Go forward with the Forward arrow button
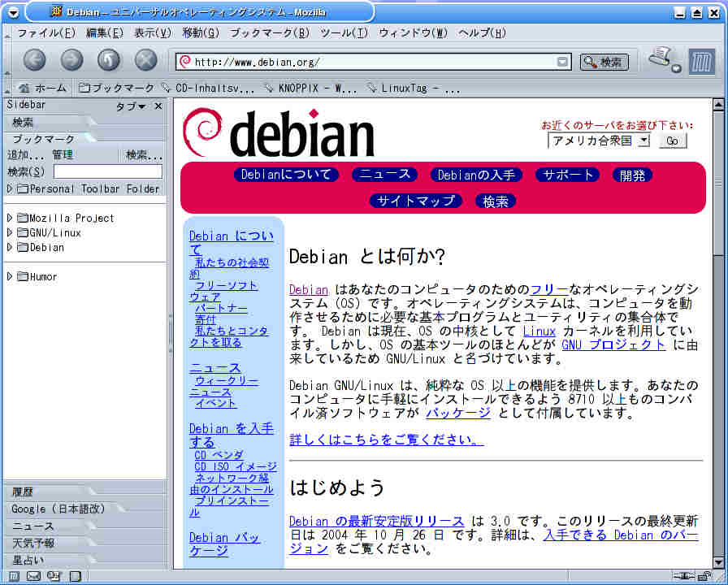The width and height of the screenshot is (728, 585). (x=72, y=60)
